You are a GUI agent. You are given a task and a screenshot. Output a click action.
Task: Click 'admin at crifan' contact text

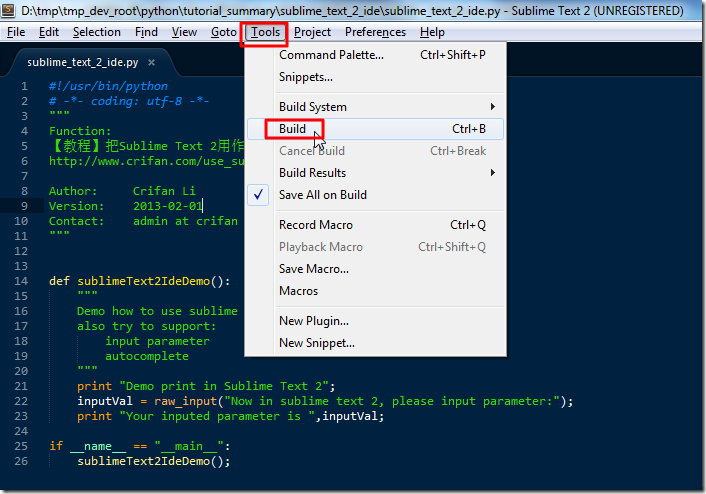186,222
